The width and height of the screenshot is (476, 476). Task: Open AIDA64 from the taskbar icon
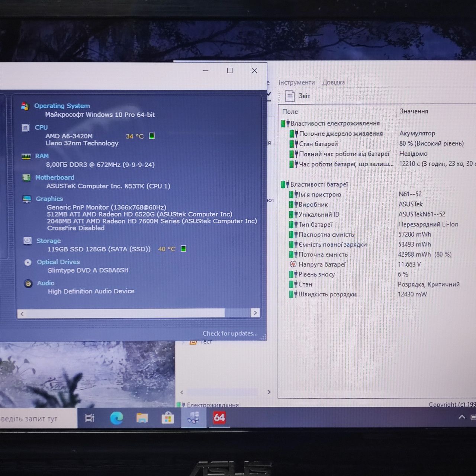(219, 418)
